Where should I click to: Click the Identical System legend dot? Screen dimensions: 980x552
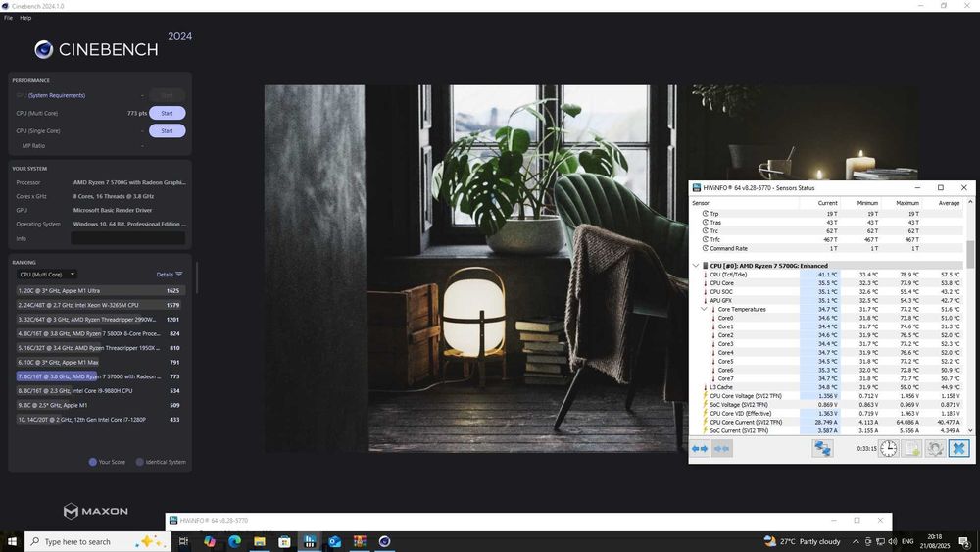pyautogui.click(x=140, y=462)
